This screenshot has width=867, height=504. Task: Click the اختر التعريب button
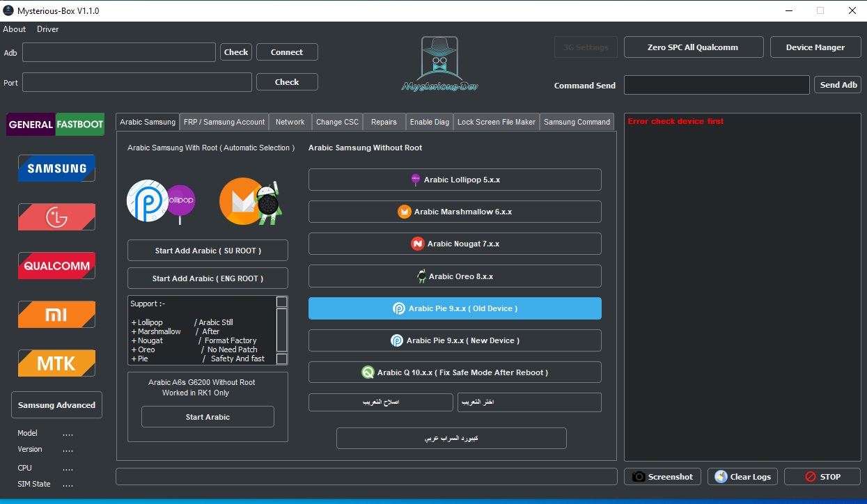tap(529, 402)
